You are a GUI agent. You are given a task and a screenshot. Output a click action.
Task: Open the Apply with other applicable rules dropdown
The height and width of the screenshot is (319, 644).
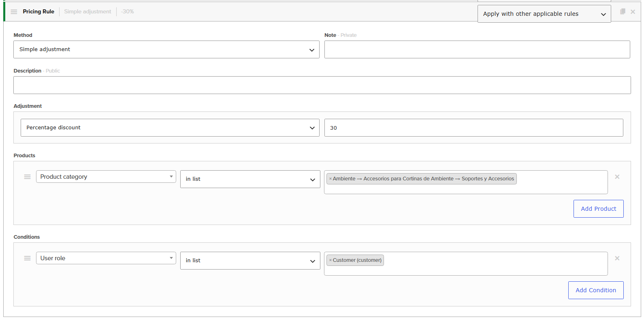(544, 14)
